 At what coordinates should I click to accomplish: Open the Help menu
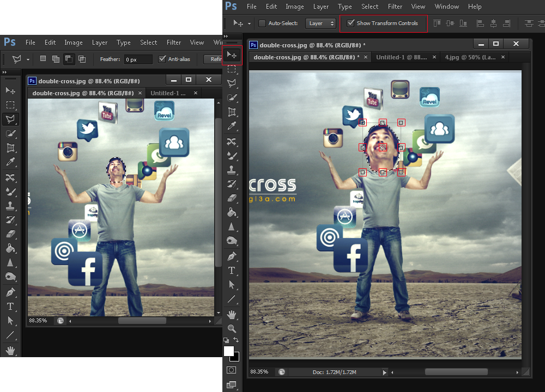tap(475, 7)
